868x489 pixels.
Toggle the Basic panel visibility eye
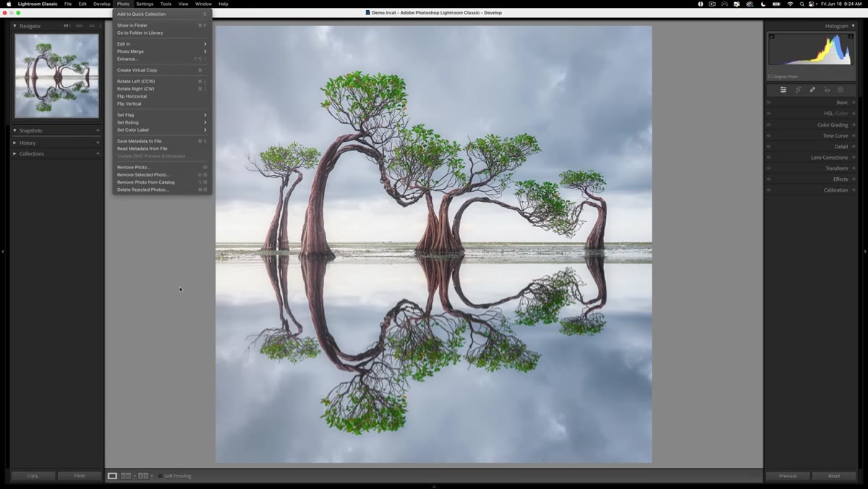[769, 103]
